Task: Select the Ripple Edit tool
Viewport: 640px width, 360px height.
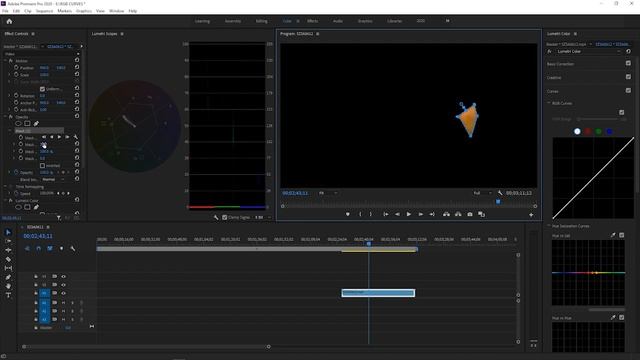Action: coord(8,250)
